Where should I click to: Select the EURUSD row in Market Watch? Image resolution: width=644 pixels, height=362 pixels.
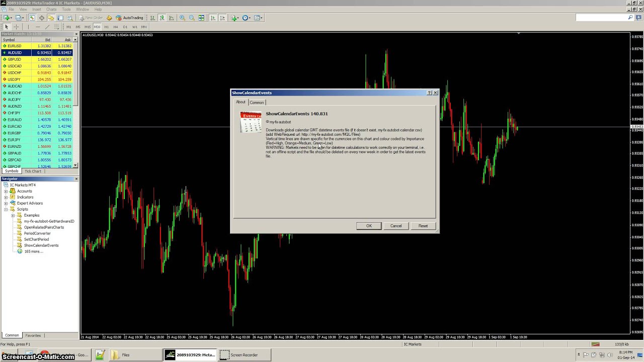[37, 46]
